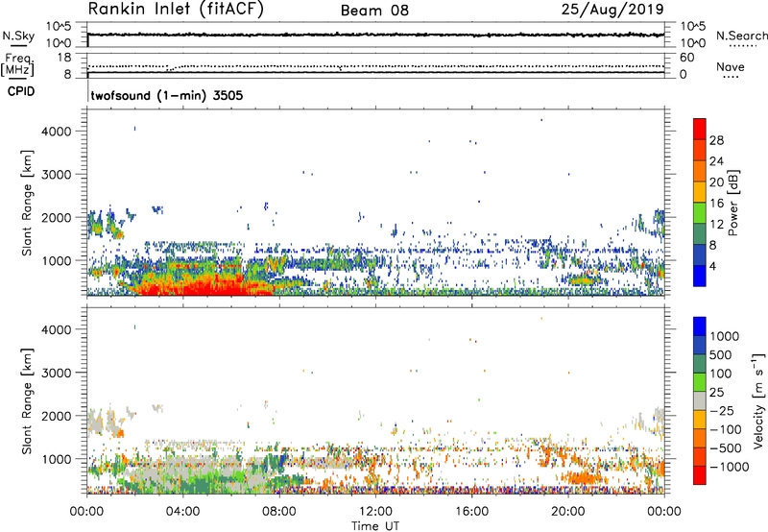768x532 pixels.
Task: Click the '18' frequency axis label
Action: tap(64, 58)
